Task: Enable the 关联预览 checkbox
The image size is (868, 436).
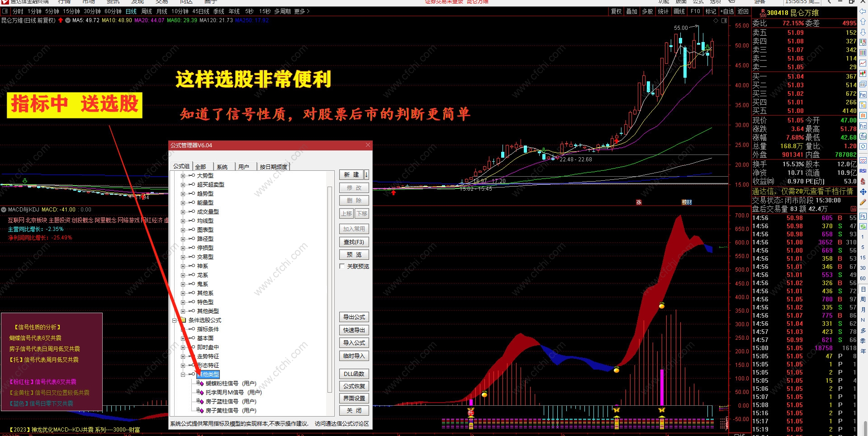Action: [x=342, y=267]
